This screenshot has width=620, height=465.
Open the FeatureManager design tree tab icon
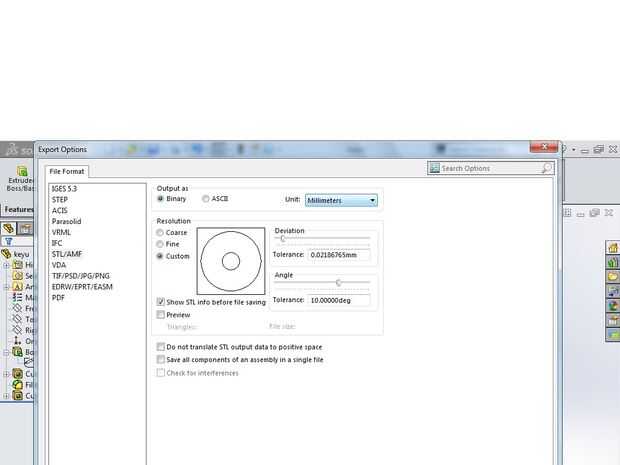[x=9, y=229]
